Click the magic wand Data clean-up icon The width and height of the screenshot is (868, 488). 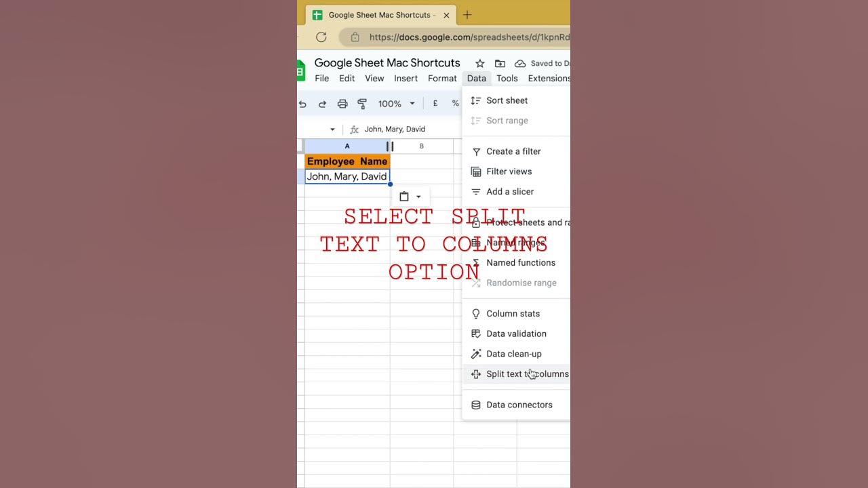tap(476, 354)
